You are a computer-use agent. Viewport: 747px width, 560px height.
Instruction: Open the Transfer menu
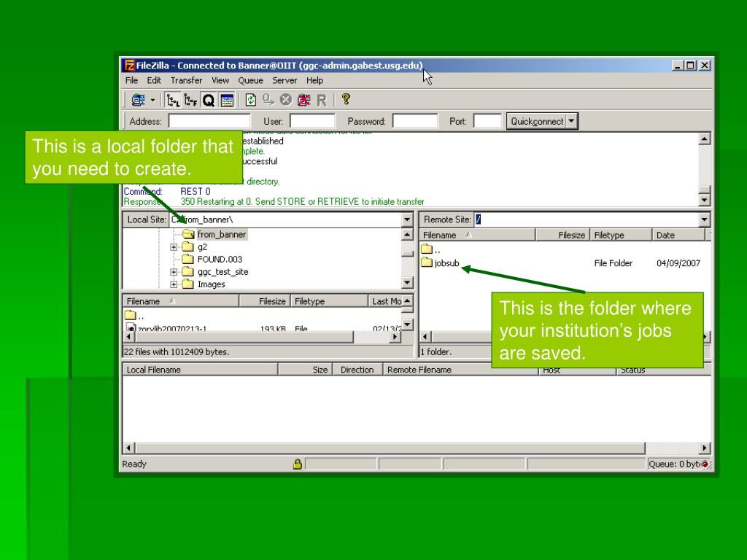186,80
